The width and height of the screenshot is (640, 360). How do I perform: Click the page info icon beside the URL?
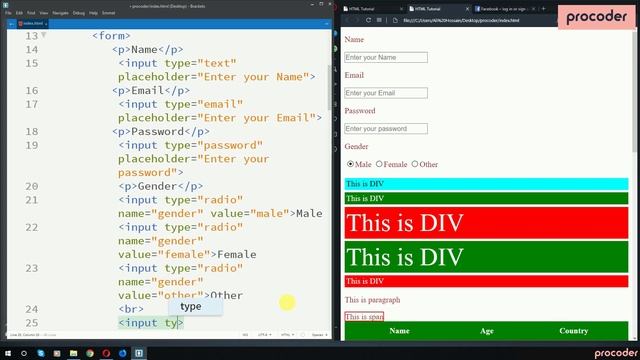coord(395,20)
